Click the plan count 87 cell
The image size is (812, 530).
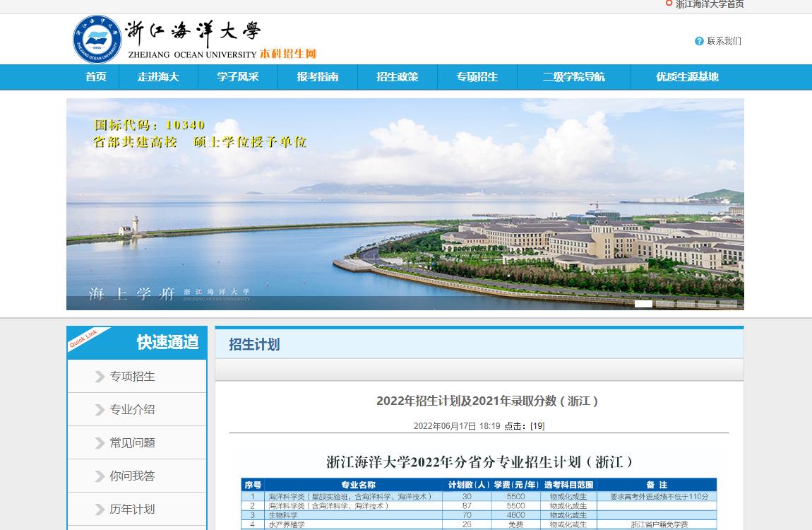coord(467,506)
